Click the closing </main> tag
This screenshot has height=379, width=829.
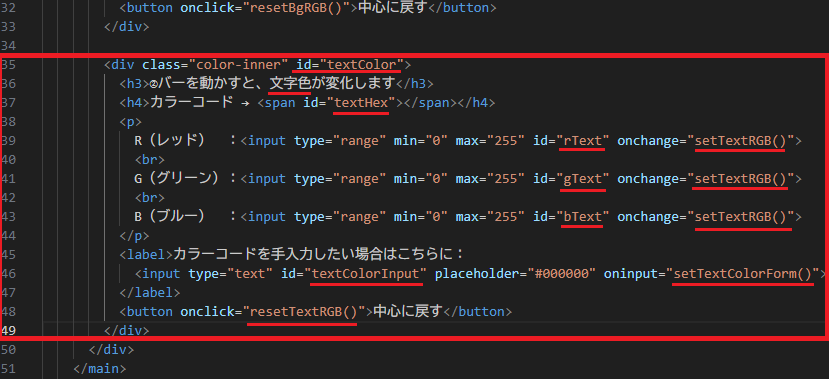pos(100,368)
